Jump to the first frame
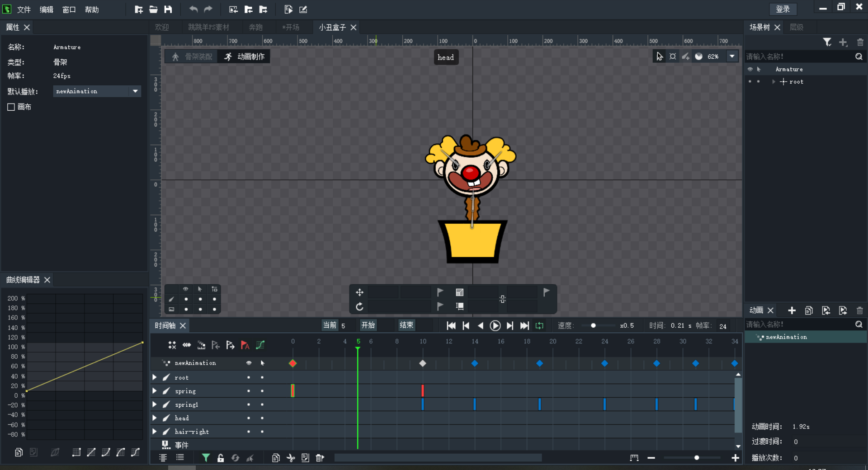This screenshot has height=470, width=868. [x=451, y=325]
